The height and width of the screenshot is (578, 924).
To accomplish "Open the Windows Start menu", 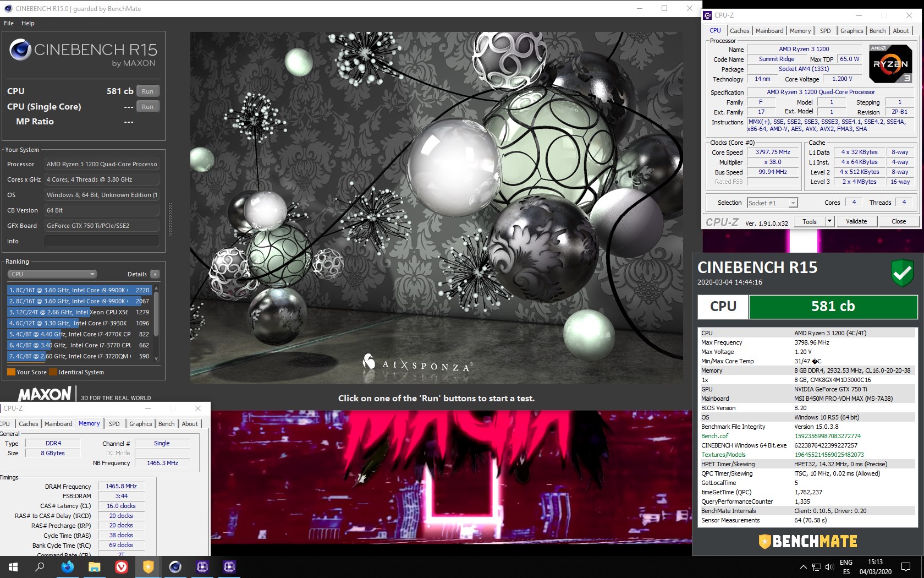I will 13,567.
